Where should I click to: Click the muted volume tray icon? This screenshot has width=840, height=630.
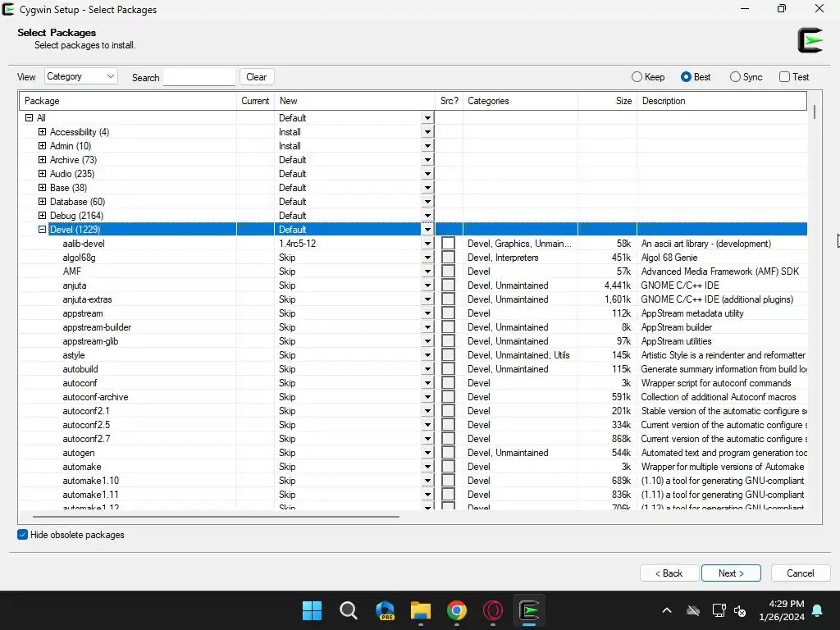click(740, 610)
